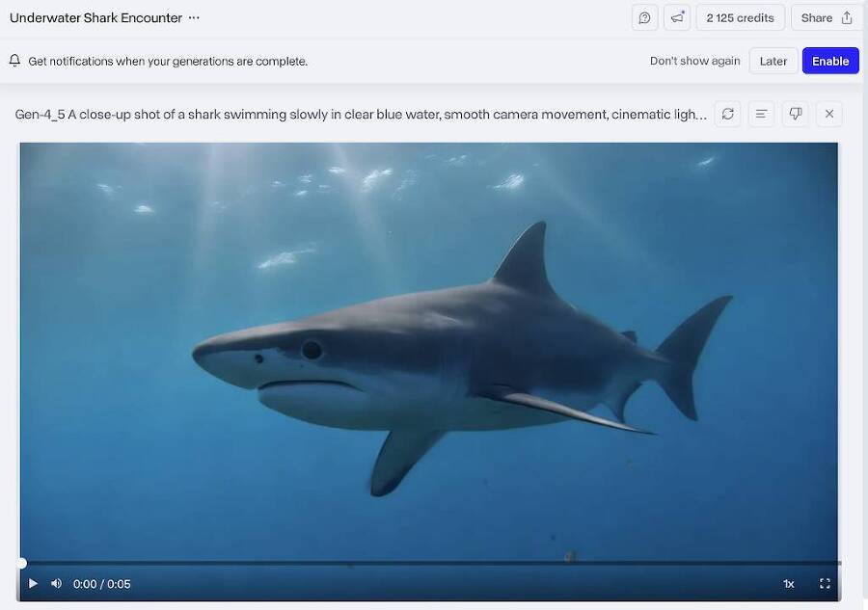The height and width of the screenshot is (610, 868).
Task: Give the generation a thumbs down
Action: pyautogui.click(x=795, y=114)
